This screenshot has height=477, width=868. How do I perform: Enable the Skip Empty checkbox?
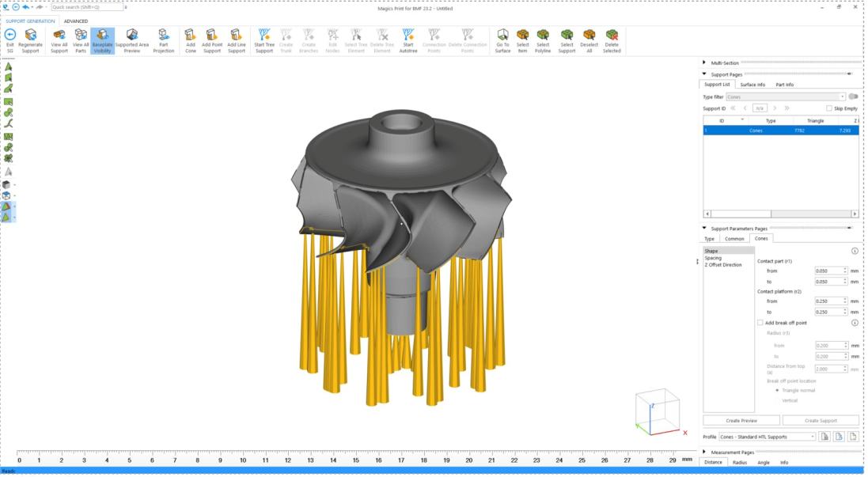coord(828,108)
